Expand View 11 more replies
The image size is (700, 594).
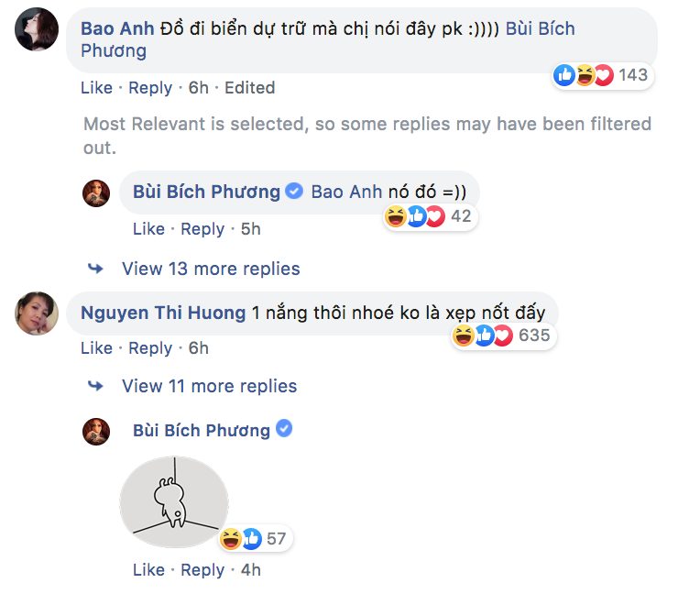click(x=209, y=386)
